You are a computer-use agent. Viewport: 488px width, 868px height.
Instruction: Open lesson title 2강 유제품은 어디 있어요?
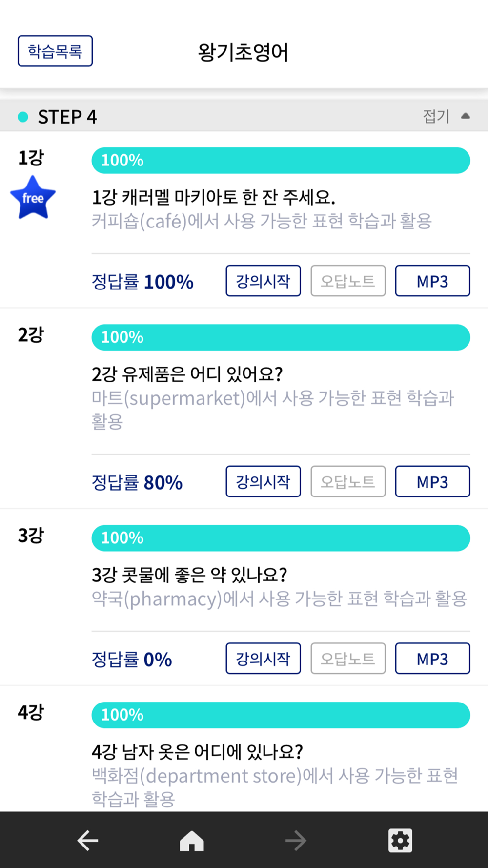pyautogui.click(x=187, y=374)
